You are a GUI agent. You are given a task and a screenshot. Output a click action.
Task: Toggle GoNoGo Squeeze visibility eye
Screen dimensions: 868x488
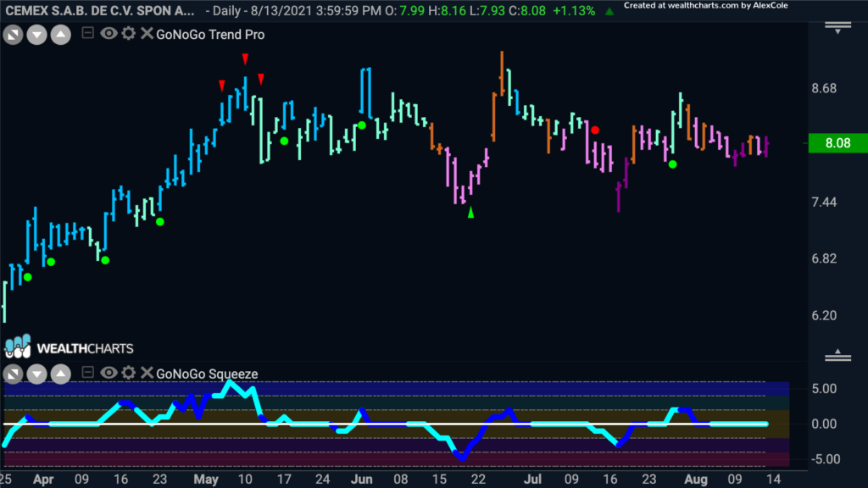108,373
